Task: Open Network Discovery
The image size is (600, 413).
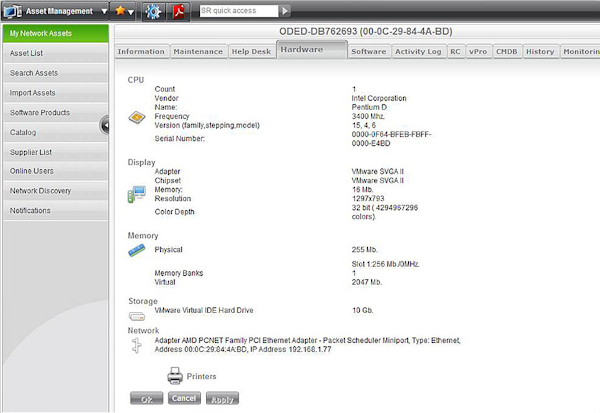Action: point(55,191)
